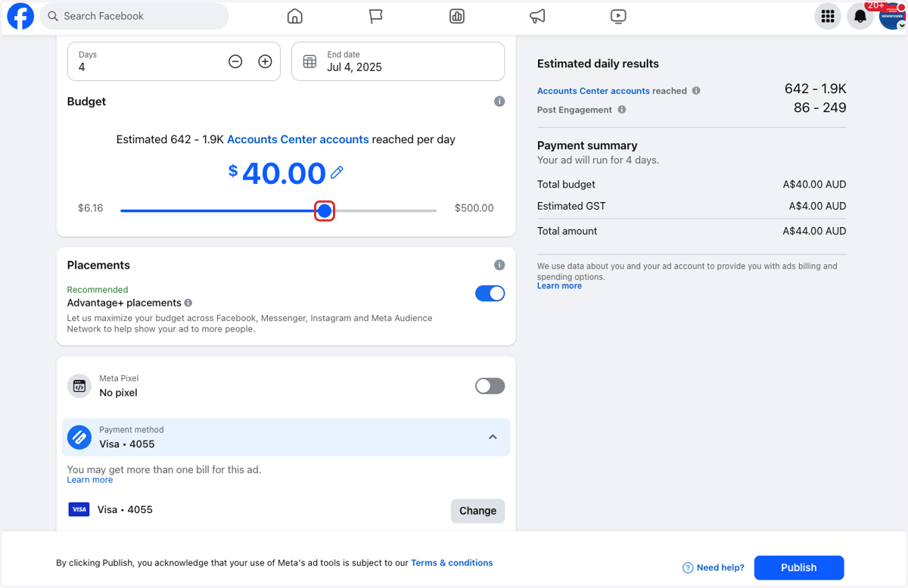Open the Pages flag tab
The height and width of the screenshot is (588, 908).
[x=376, y=16]
